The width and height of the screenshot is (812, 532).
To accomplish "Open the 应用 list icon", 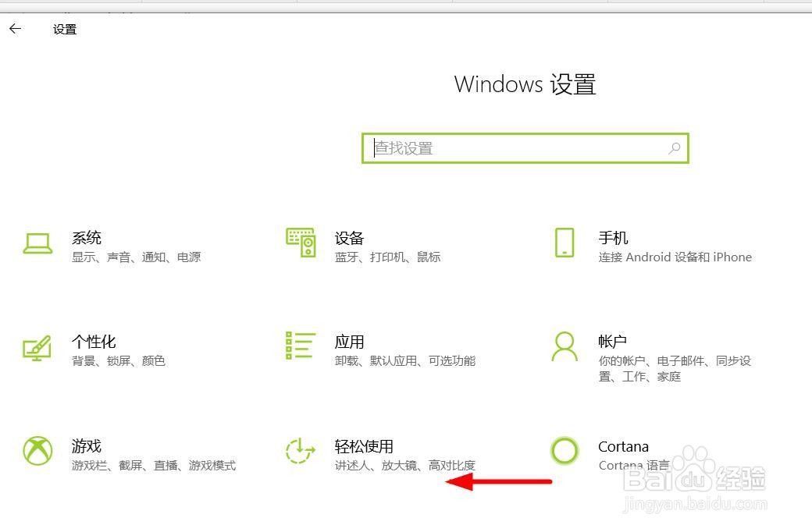I will 301,346.
